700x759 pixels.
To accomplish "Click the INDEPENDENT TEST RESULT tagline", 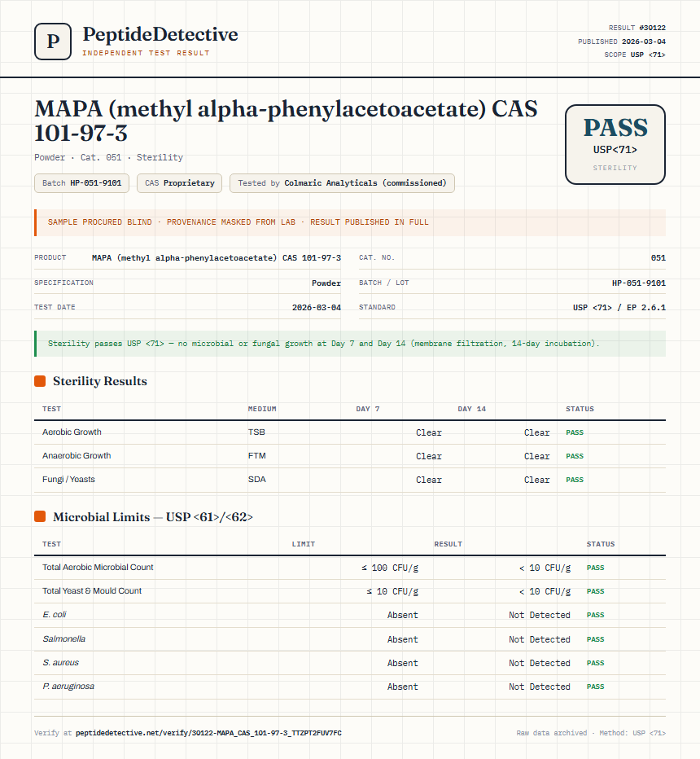I will click(x=146, y=53).
